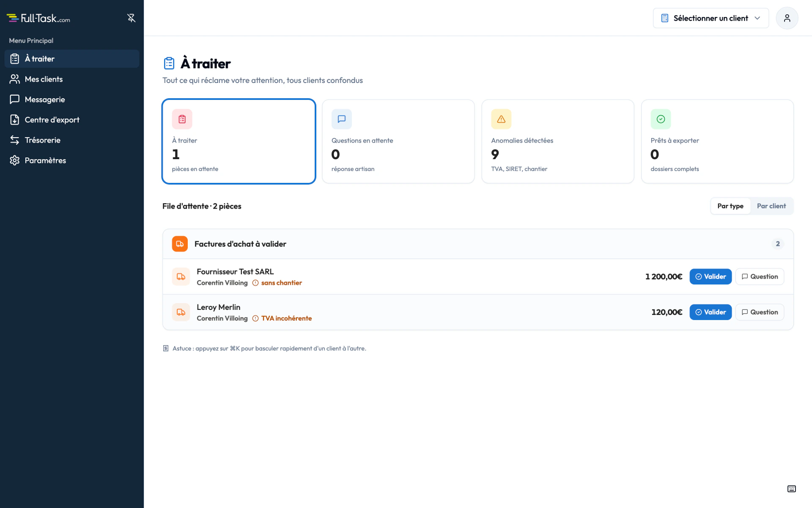Click the Full-Task.com logo
This screenshot has height=508, width=812.
click(x=38, y=18)
